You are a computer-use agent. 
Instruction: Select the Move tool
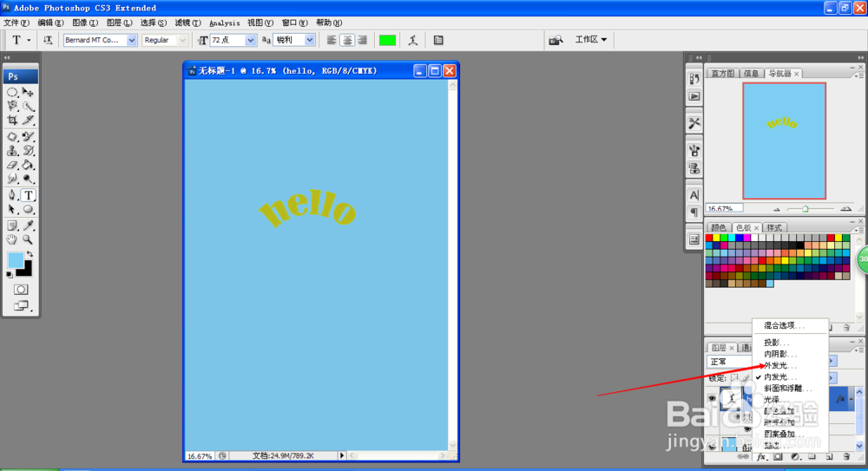29,93
